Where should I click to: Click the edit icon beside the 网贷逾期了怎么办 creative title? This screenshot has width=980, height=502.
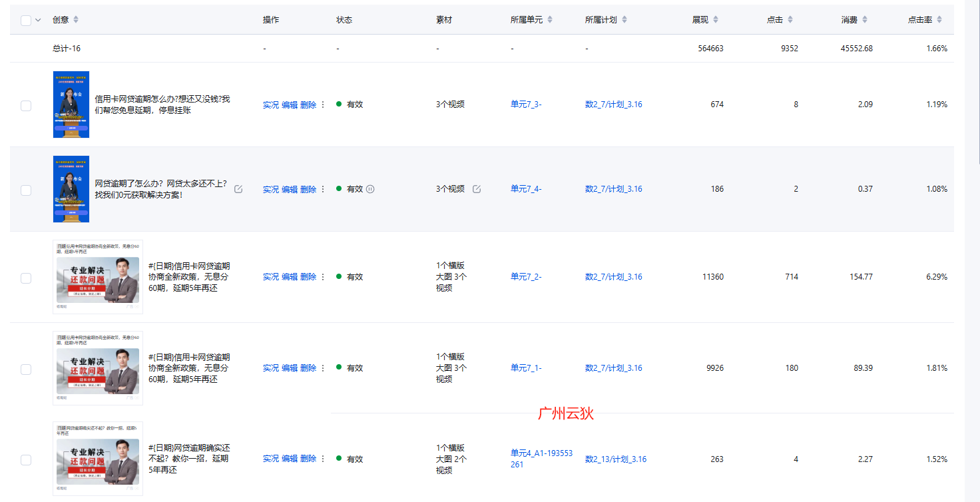click(x=238, y=189)
